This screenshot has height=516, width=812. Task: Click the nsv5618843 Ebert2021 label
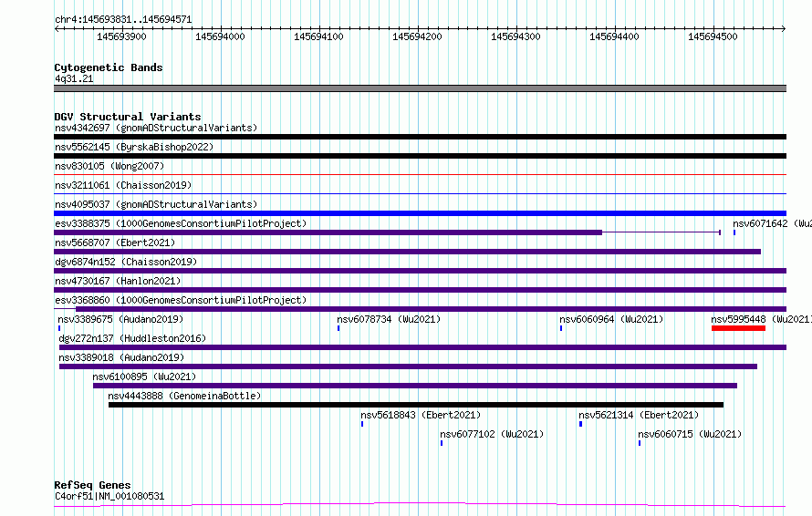[421, 415]
